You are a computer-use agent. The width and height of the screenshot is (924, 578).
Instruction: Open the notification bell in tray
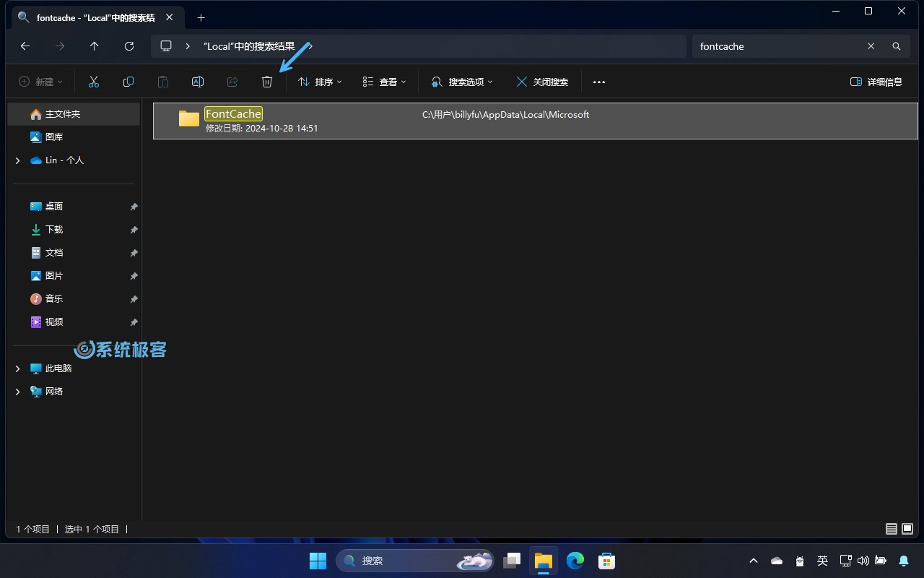pyautogui.click(x=904, y=561)
